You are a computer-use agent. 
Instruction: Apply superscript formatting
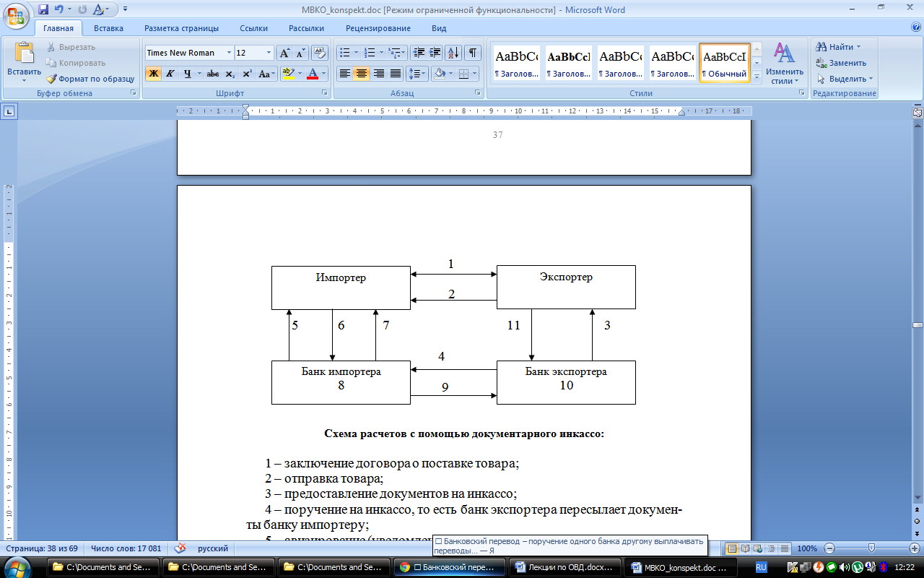pos(247,74)
